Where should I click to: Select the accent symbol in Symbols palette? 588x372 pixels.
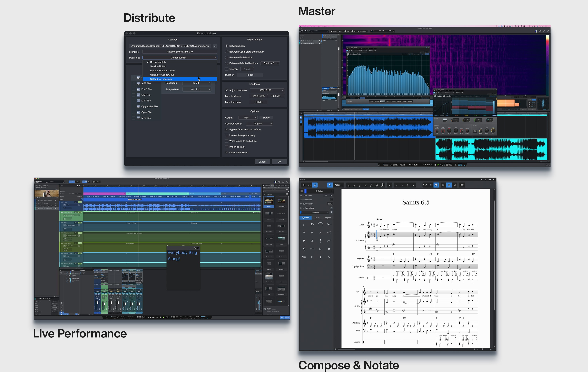[304, 232]
